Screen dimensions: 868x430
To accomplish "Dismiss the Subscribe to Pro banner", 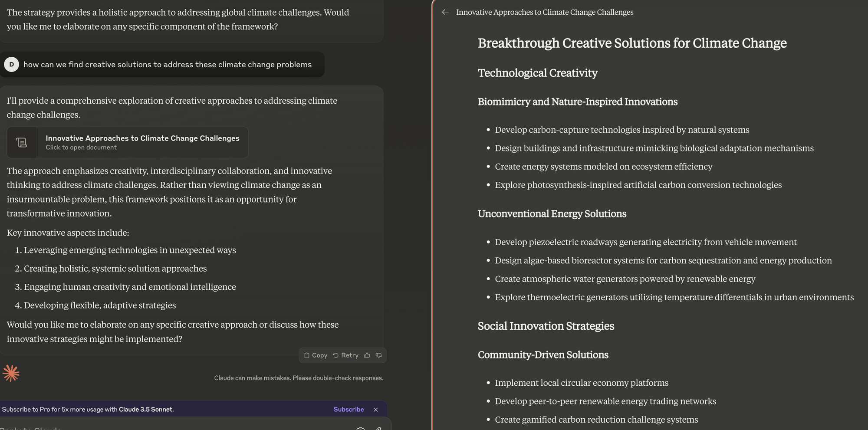I will point(375,410).
